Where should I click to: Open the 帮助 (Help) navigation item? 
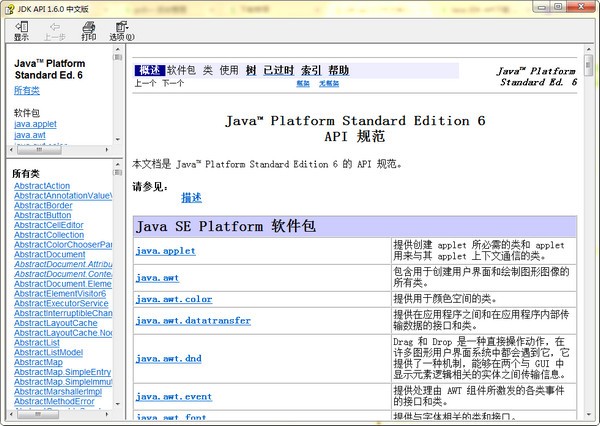[338, 70]
